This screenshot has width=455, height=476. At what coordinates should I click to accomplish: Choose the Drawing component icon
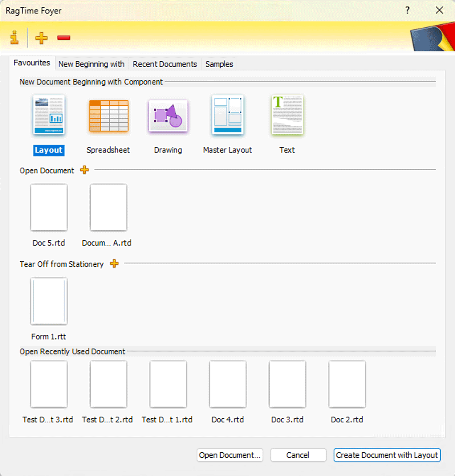pyautogui.click(x=168, y=116)
